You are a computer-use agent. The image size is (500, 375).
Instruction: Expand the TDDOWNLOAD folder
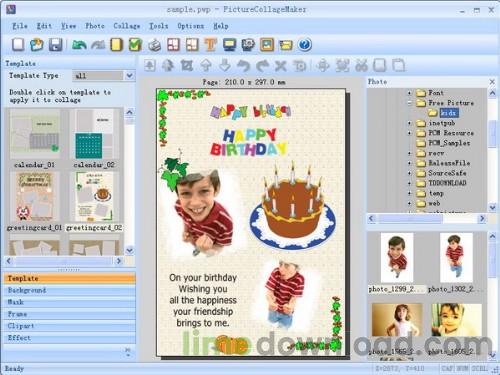coord(409,183)
